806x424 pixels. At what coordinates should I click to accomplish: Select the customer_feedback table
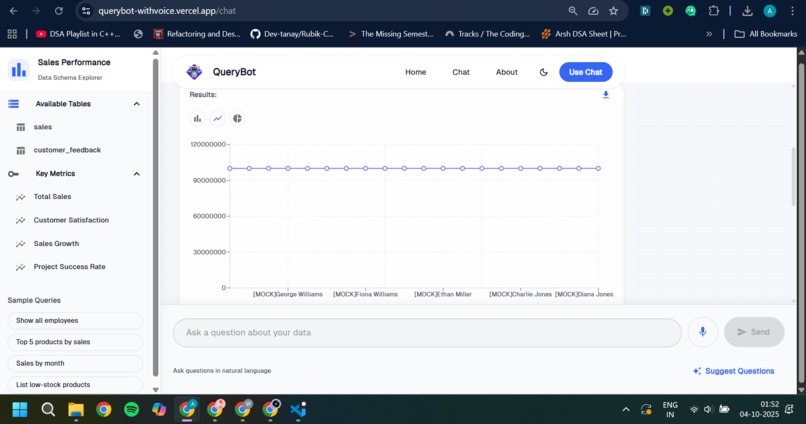[67, 150]
